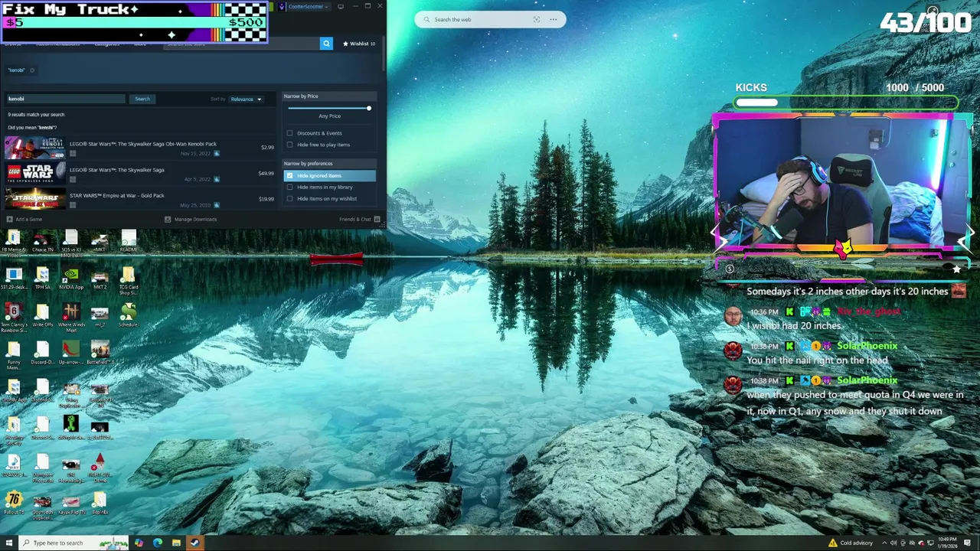980x551 pixels.
Task: Click the Empire at War thumbnail image
Action: [x=35, y=199]
